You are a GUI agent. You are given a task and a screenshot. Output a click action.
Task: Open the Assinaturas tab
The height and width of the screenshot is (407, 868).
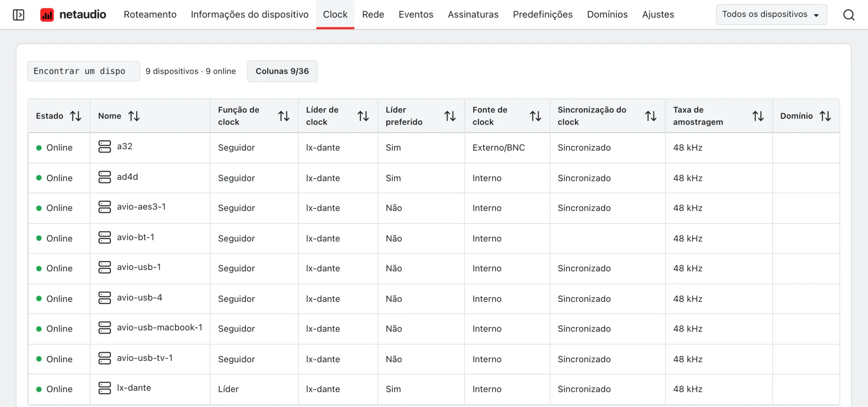473,14
